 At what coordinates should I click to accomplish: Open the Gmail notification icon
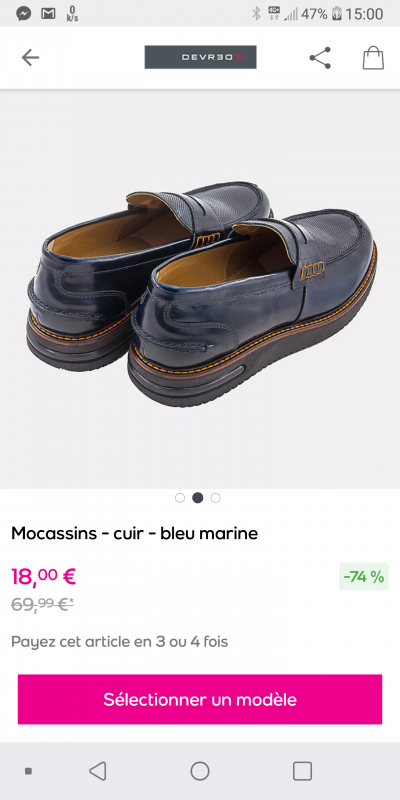48,13
